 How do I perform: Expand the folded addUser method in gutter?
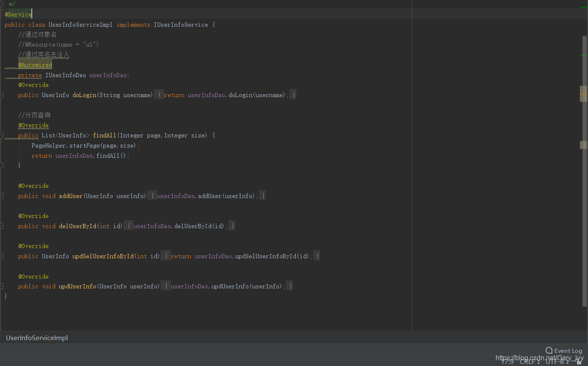[2, 196]
